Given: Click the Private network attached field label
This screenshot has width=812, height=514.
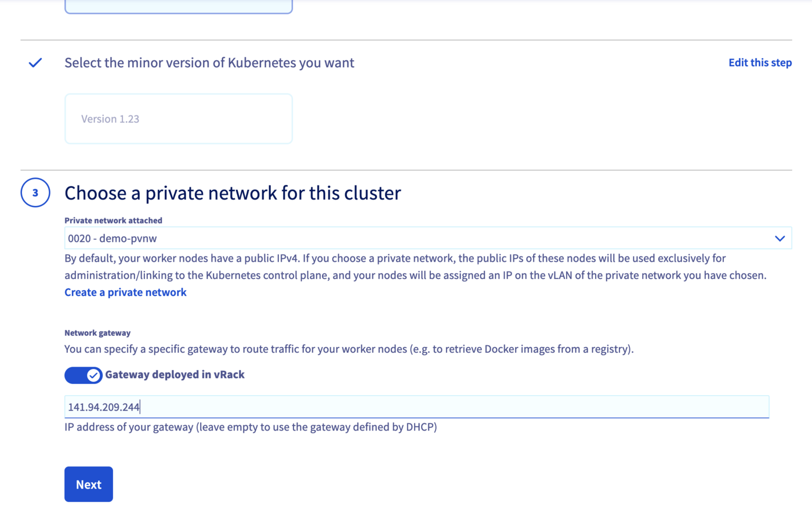Looking at the screenshot, I should (113, 220).
